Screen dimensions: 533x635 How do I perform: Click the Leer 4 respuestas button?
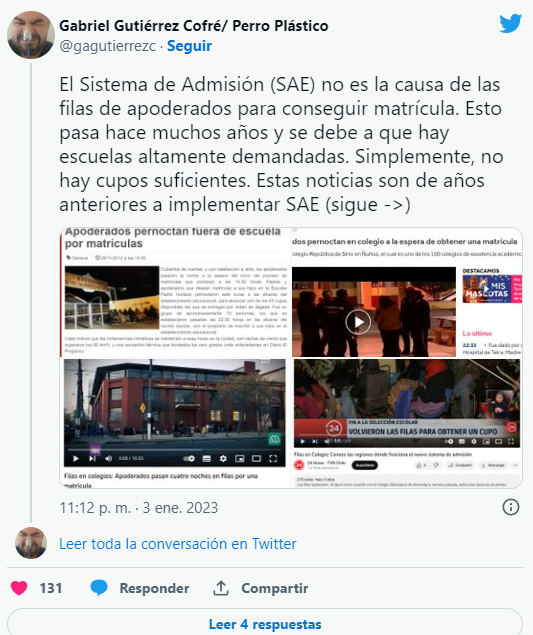click(x=265, y=623)
